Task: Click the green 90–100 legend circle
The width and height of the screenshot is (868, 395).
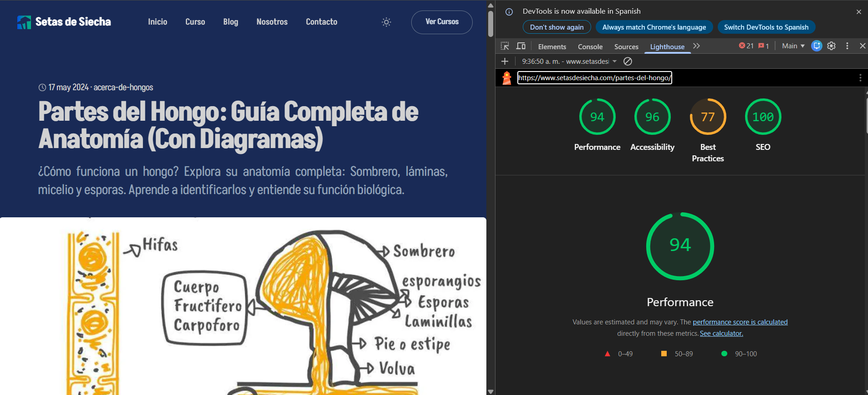Action: pyautogui.click(x=724, y=354)
